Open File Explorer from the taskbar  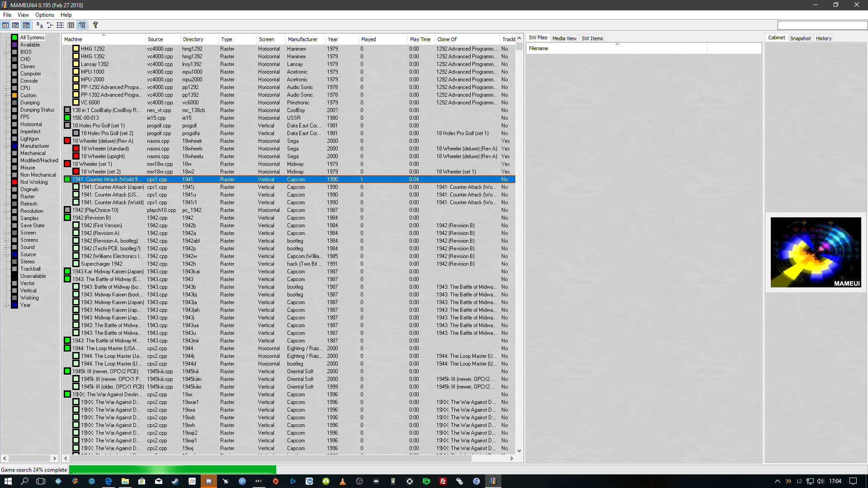click(x=125, y=481)
